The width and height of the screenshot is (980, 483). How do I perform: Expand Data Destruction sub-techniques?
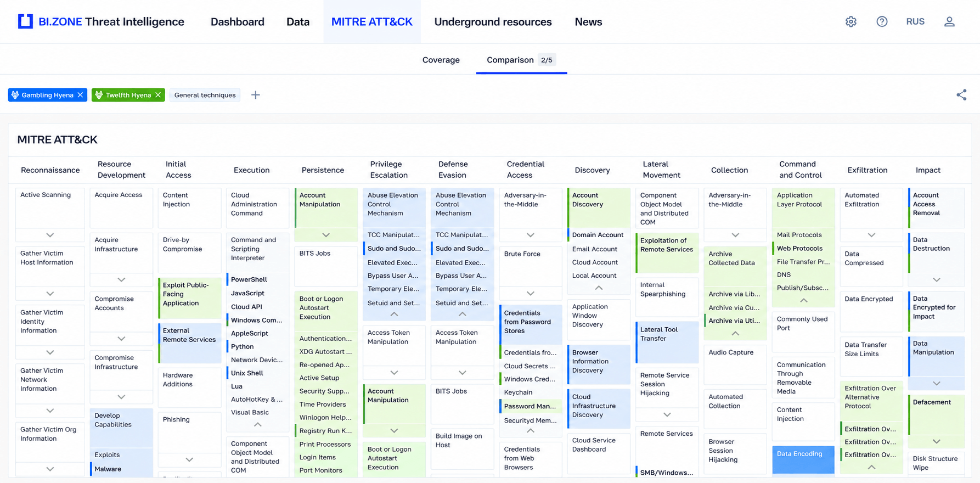(936, 280)
